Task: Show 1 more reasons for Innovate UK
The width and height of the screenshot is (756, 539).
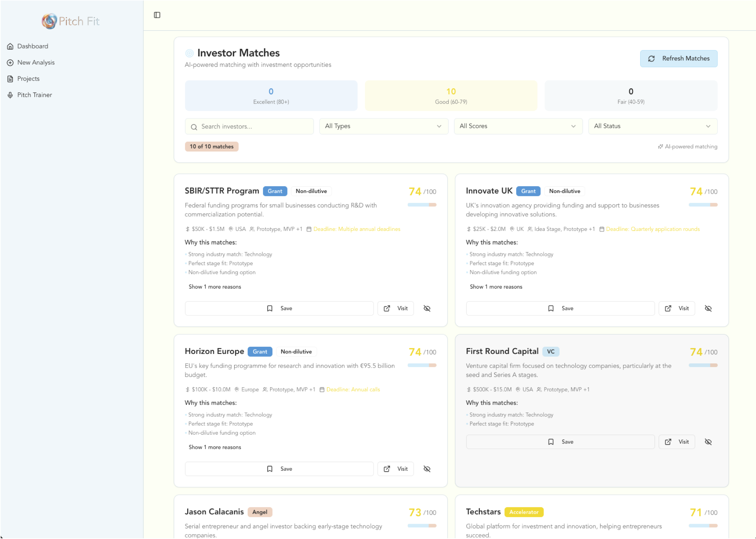Action: coord(496,287)
